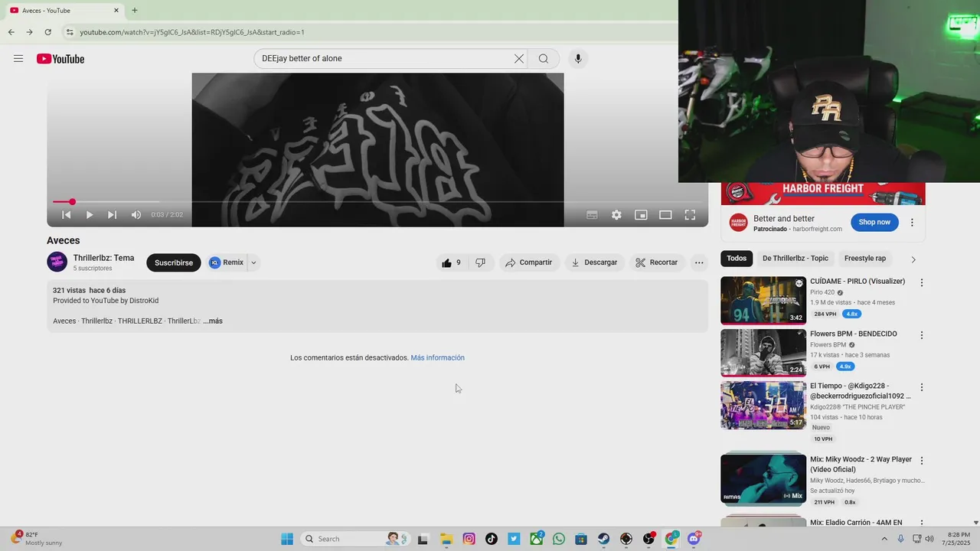Toggle subtitles in the player
This screenshot has height=551, width=980.
coord(592,215)
